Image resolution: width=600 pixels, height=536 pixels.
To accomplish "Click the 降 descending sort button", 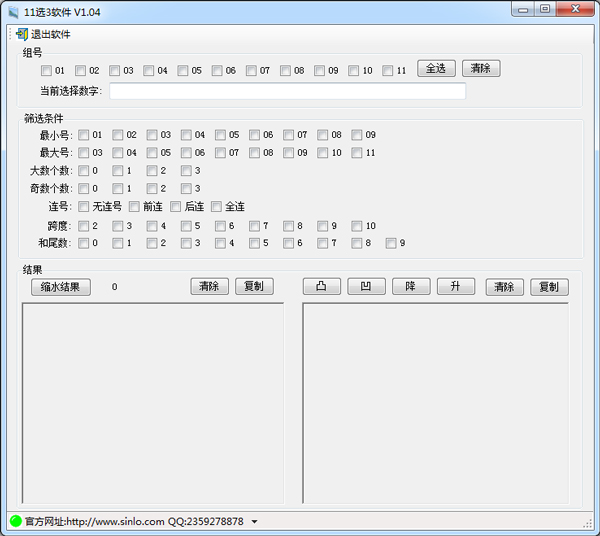I will tap(410, 287).
